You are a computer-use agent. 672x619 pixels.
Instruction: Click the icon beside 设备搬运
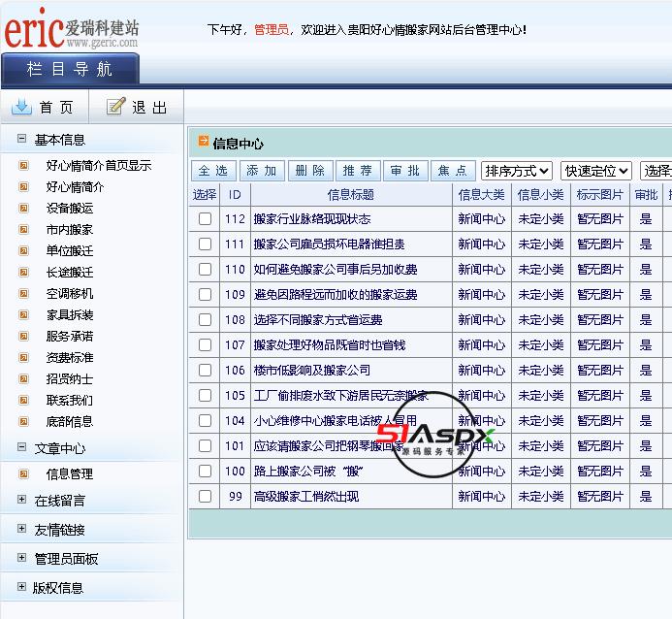pyautogui.click(x=24, y=208)
